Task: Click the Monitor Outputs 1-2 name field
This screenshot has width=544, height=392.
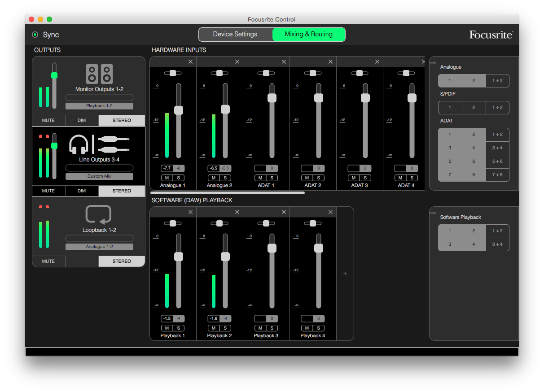Action: coord(99,97)
